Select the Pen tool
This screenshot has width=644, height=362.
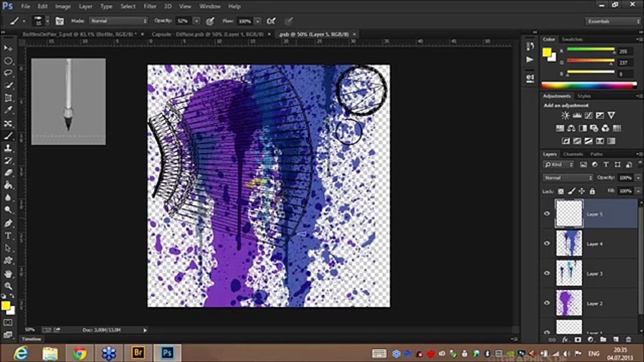[9, 223]
